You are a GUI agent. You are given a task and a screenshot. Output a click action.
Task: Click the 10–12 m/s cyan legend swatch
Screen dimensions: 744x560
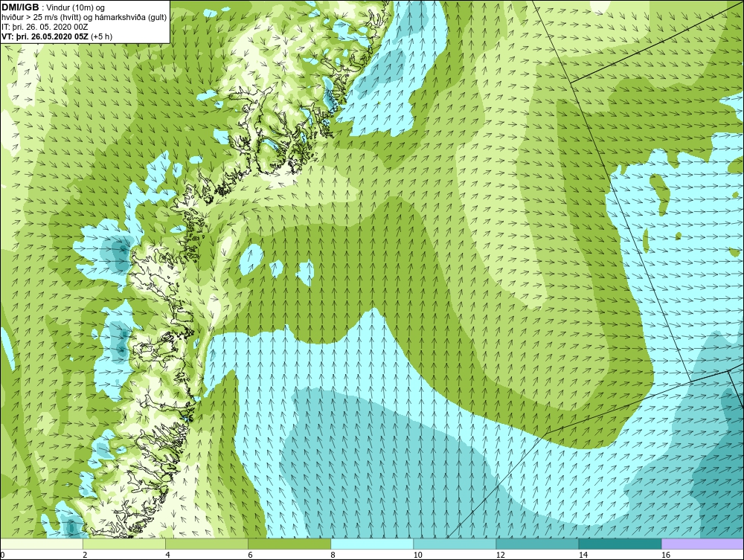click(x=455, y=544)
